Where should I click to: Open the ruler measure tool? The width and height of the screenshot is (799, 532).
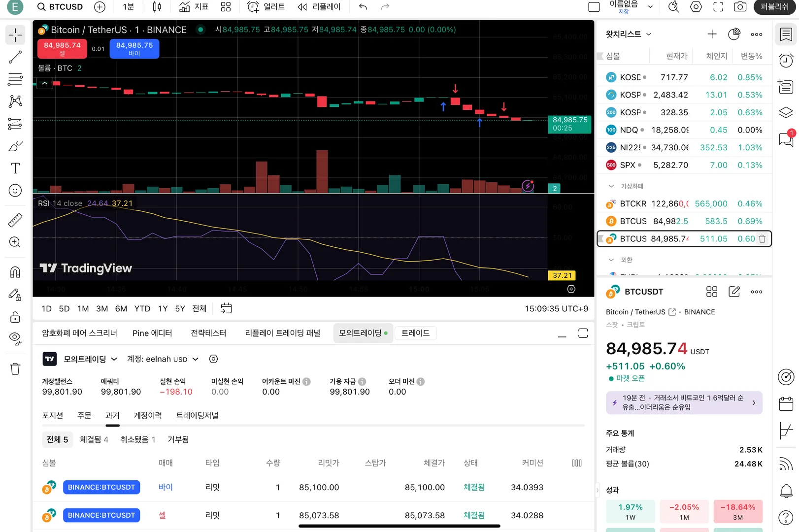(15, 220)
